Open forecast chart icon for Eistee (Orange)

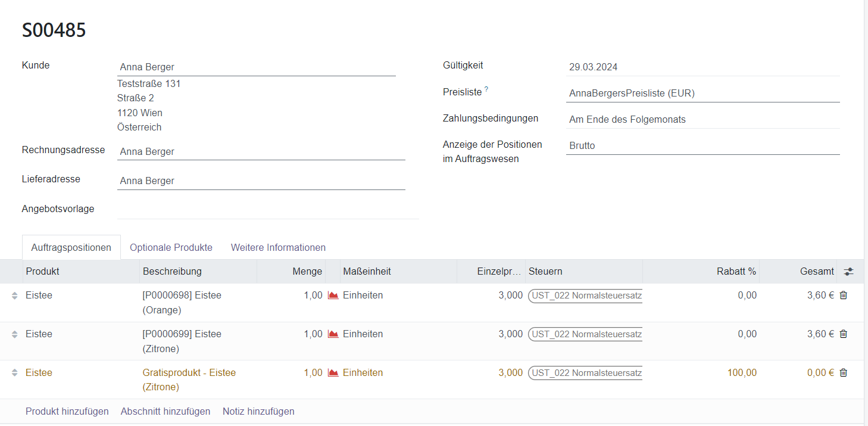333,296
